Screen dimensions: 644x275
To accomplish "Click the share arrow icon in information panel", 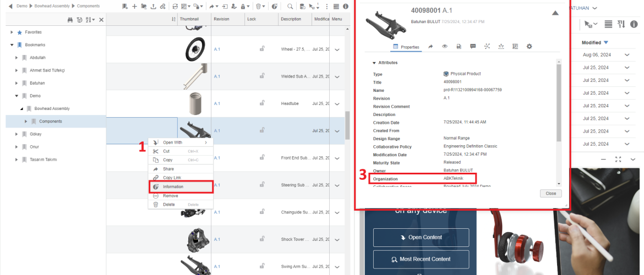I will (430, 47).
